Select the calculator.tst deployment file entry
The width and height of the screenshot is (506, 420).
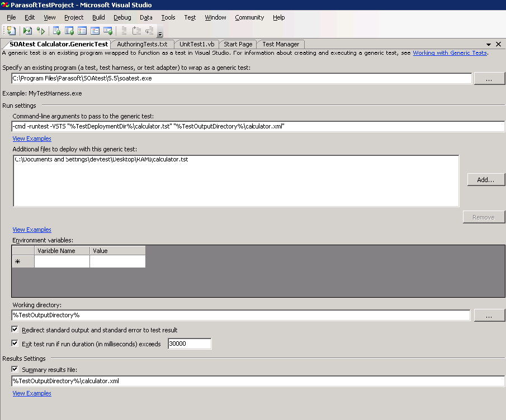(x=101, y=159)
